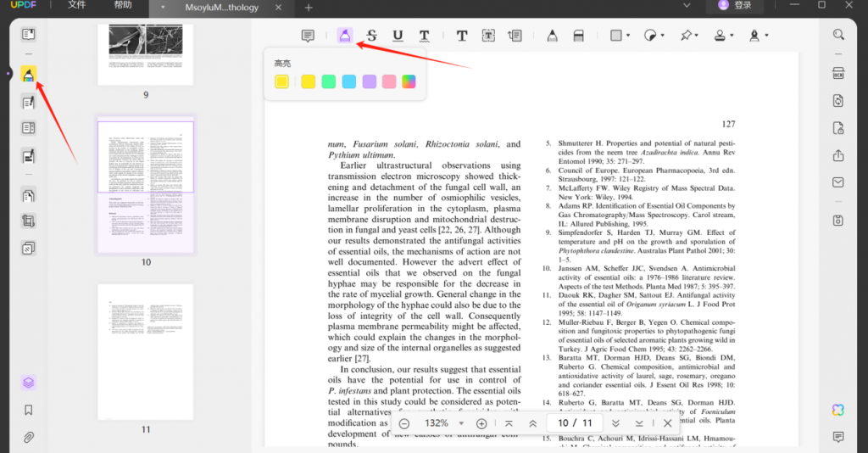The height and width of the screenshot is (453, 868).
Task: Click the 登录 login button
Action: (x=735, y=6)
